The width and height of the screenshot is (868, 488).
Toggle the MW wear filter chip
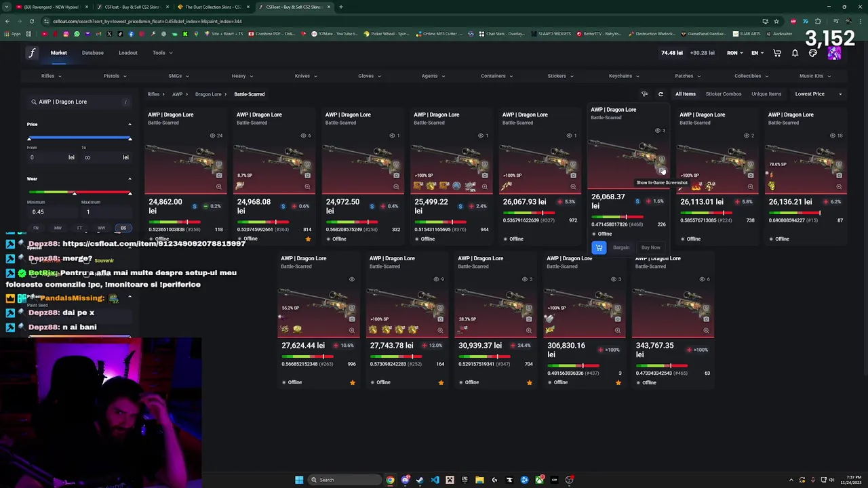click(x=58, y=228)
